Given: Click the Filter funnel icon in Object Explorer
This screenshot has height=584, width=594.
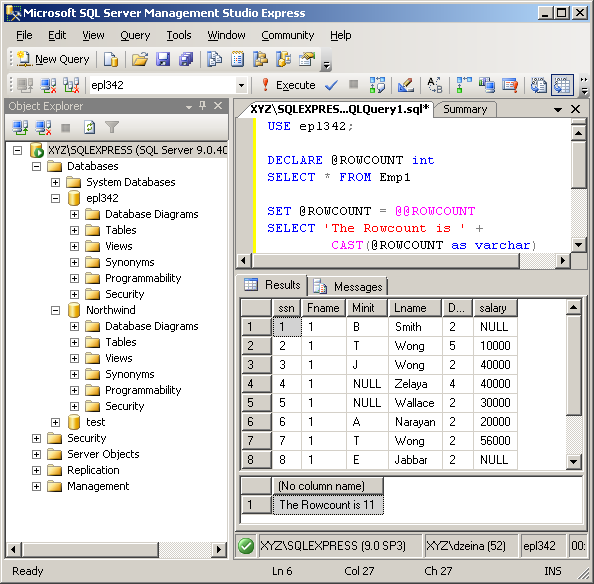Looking at the screenshot, I should (112, 128).
